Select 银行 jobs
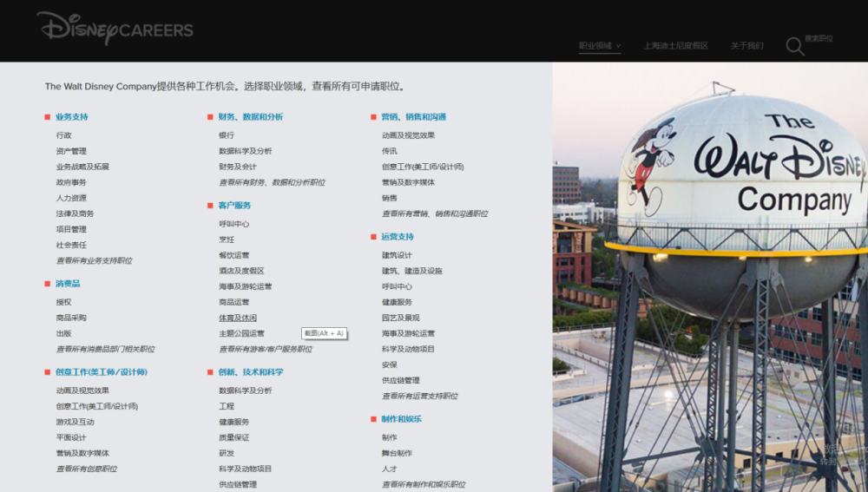 [x=227, y=135]
